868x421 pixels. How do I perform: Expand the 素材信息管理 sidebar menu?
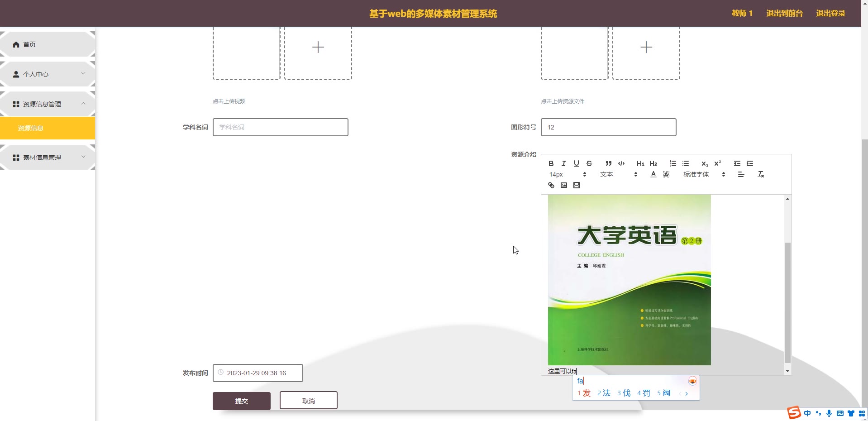tap(48, 157)
